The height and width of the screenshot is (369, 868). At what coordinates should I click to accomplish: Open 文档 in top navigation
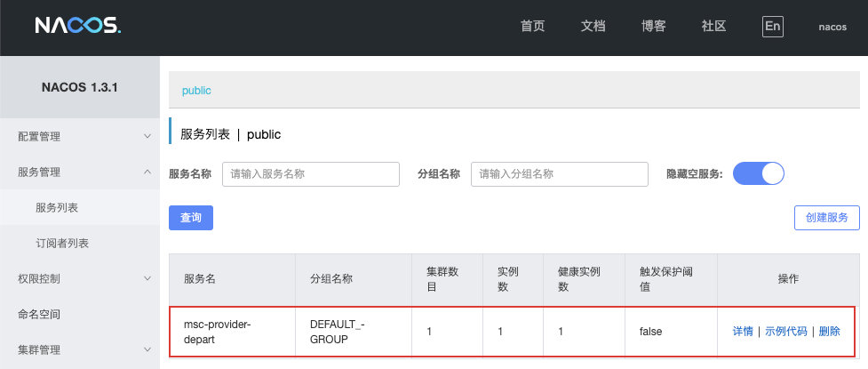(593, 26)
